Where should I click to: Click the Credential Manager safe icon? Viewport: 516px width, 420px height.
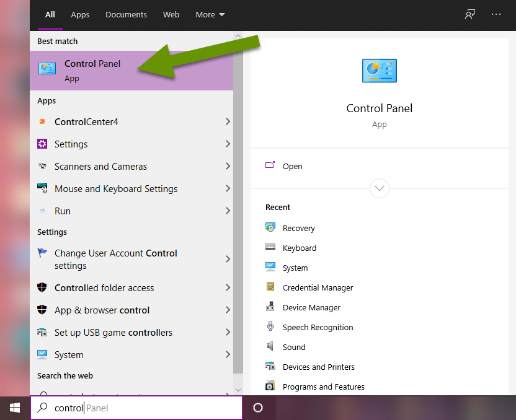(270, 287)
